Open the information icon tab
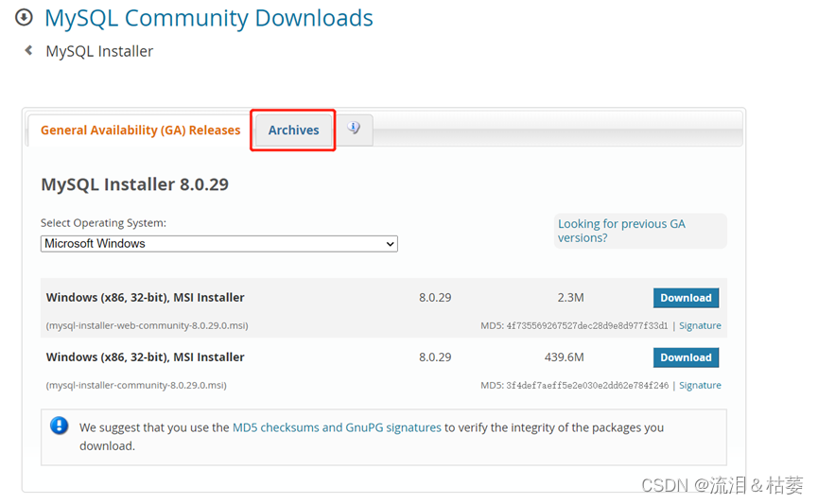The height and width of the screenshot is (504, 818). tap(354, 129)
